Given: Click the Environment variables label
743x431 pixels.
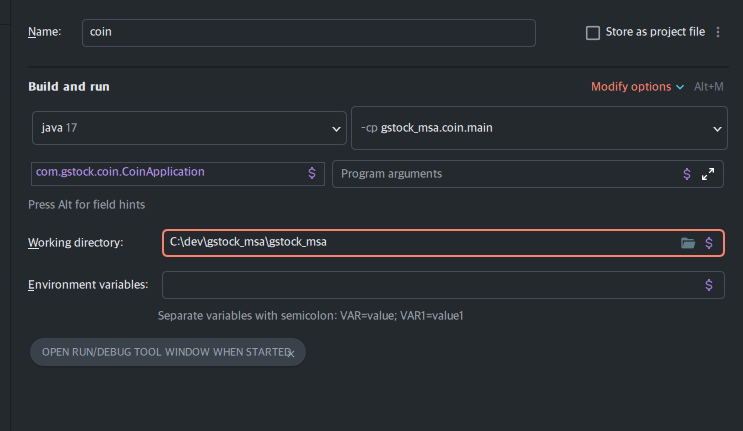Looking at the screenshot, I should [x=88, y=285].
